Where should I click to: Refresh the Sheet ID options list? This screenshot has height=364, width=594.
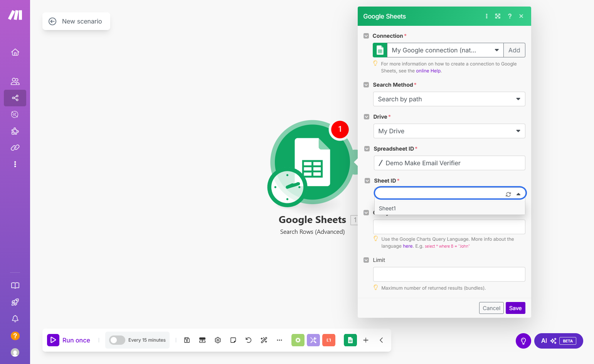pos(508,195)
